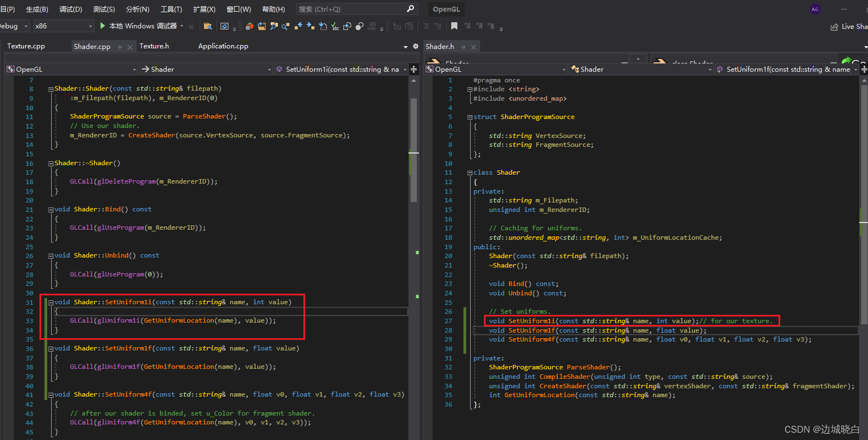Screen dimensions: 868x440
Task: Click the tomato-colored toolbar icon
Action: pos(250,26)
